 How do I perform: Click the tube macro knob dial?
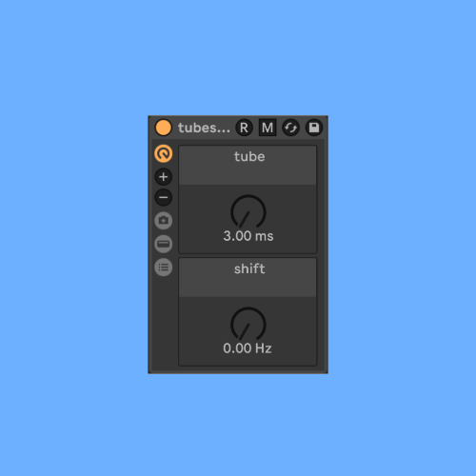[x=248, y=211]
